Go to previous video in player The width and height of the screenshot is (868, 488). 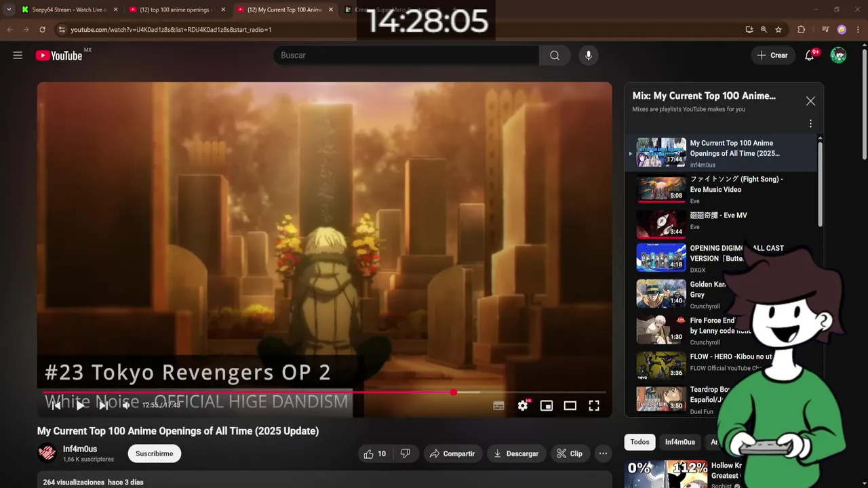[57, 405]
